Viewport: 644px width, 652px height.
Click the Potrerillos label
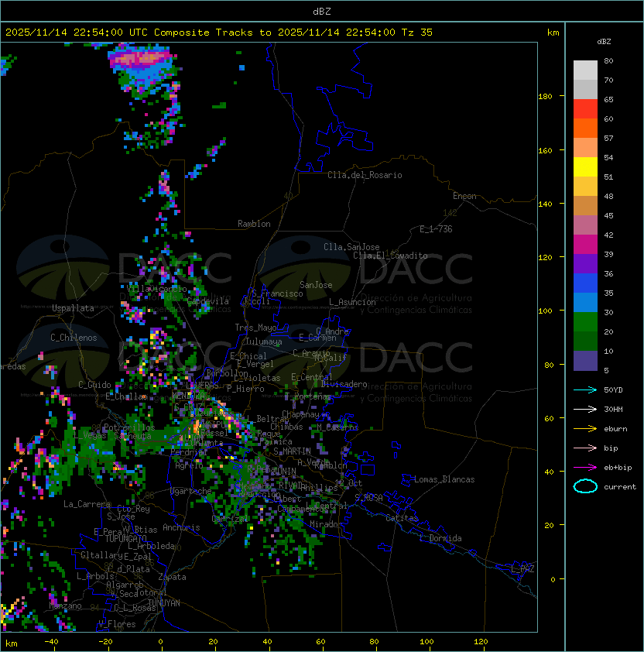point(129,427)
